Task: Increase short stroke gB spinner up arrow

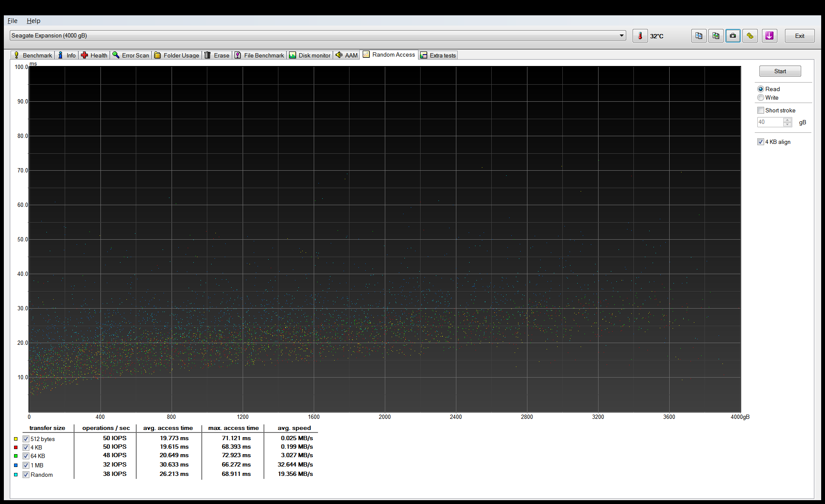Action: pyautogui.click(x=788, y=120)
